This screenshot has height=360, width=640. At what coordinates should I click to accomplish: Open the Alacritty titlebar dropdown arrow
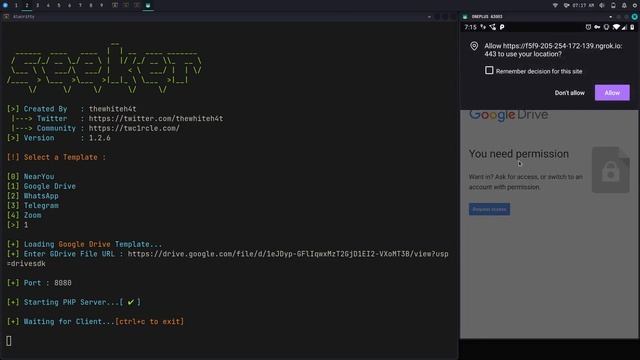click(x=429, y=17)
